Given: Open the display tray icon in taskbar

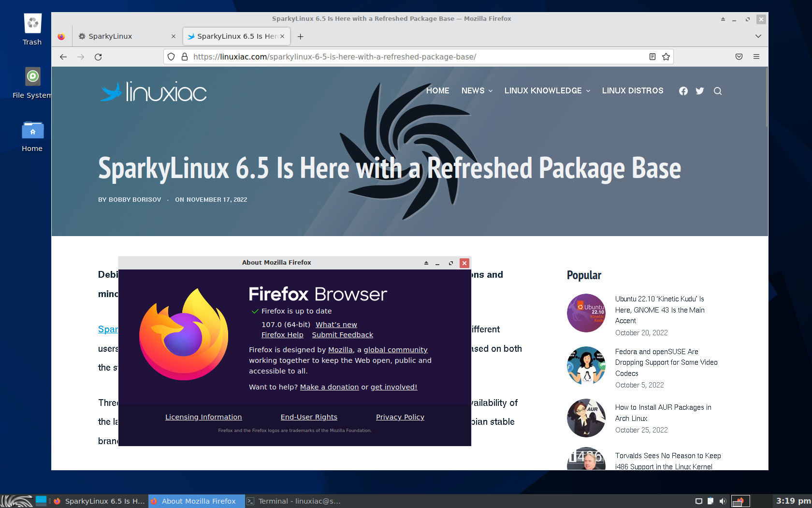Looking at the screenshot, I should pyautogui.click(x=698, y=501).
